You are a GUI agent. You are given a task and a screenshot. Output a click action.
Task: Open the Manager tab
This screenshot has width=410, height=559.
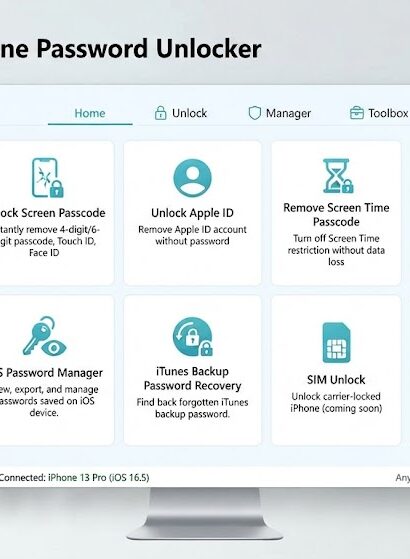tap(280, 113)
